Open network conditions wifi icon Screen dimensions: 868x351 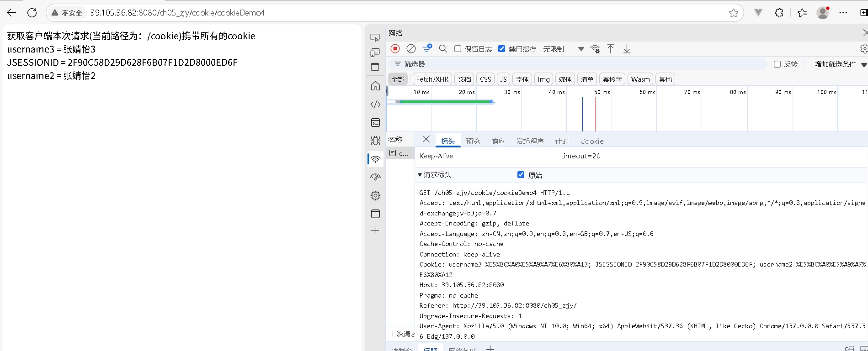[x=595, y=49]
